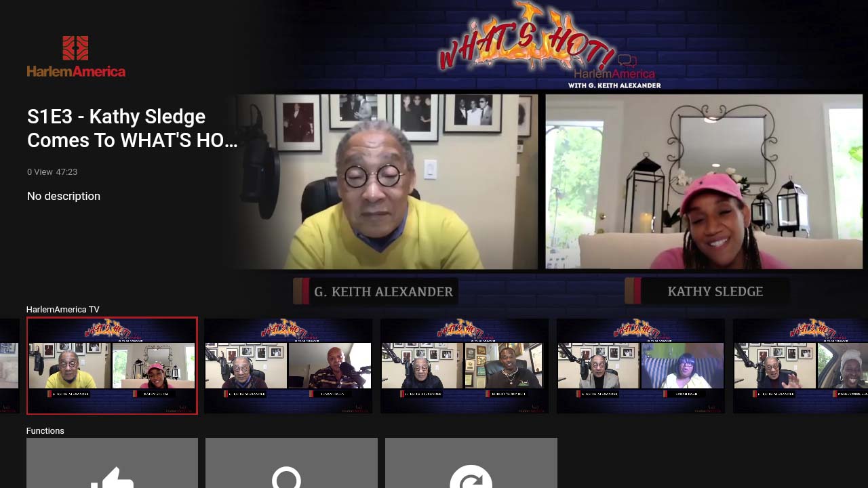Open the search function tile
Image resolution: width=868 pixels, height=488 pixels.
click(292, 463)
